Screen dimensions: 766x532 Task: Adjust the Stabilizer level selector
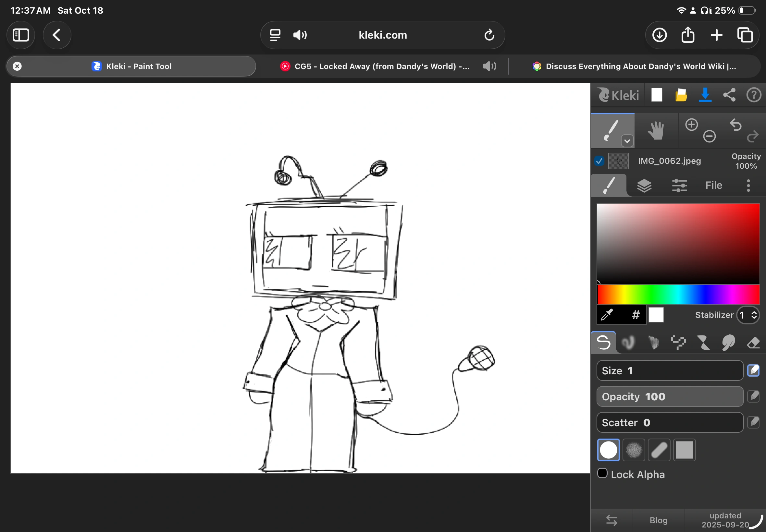748,315
